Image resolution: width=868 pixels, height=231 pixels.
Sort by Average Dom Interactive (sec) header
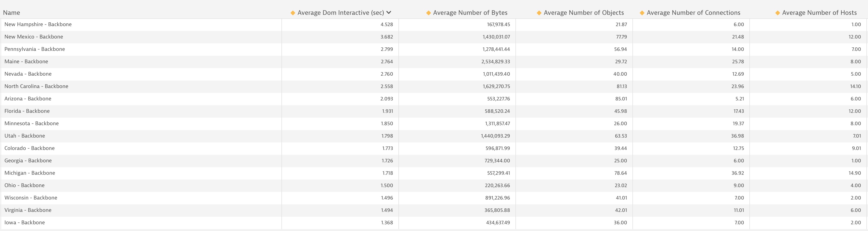click(341, 13)
